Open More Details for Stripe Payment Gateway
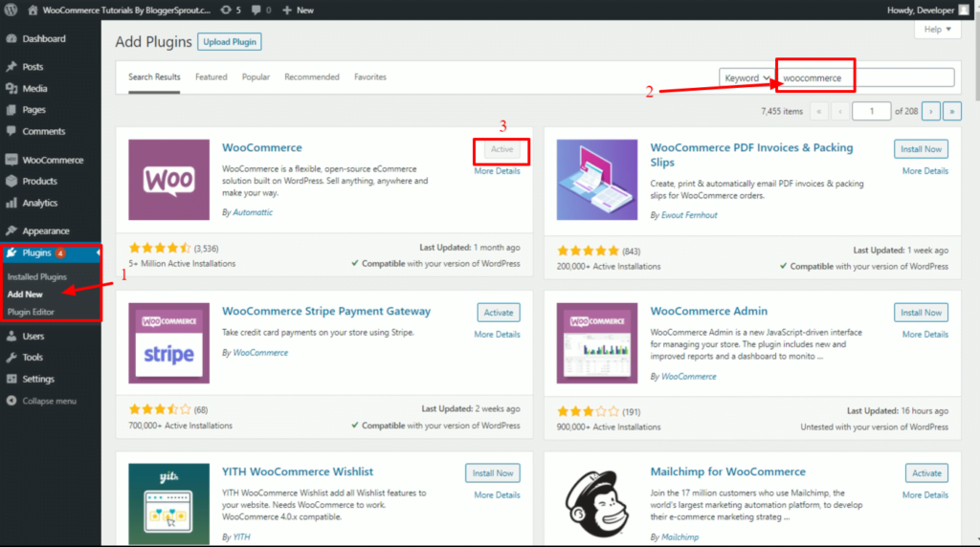 497,334
